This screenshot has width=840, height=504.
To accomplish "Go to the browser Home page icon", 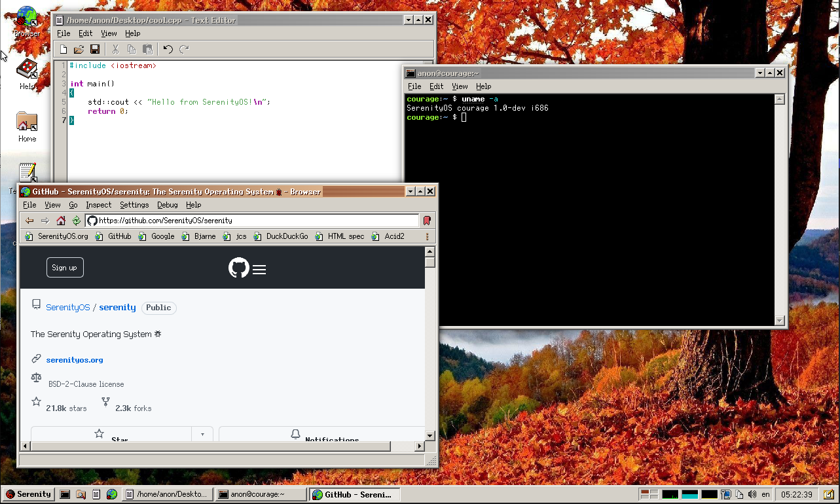I will (61, 221).
